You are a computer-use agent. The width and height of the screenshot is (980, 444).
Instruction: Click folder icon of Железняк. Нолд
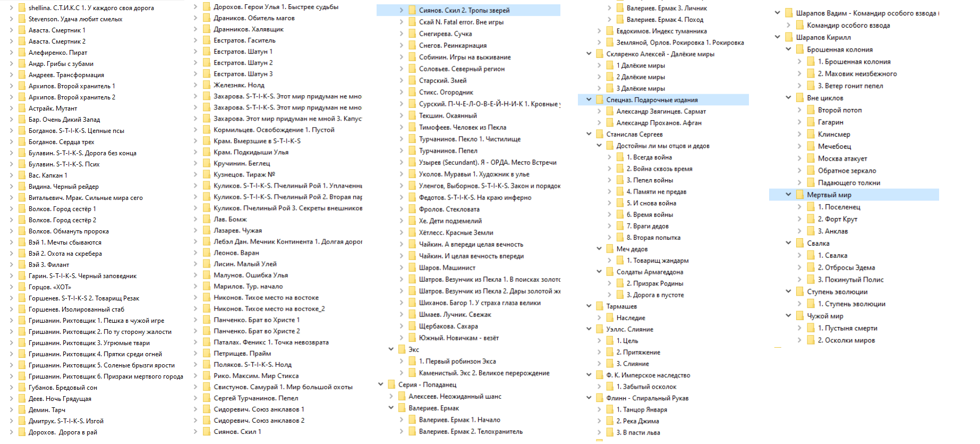pos(207,85)
